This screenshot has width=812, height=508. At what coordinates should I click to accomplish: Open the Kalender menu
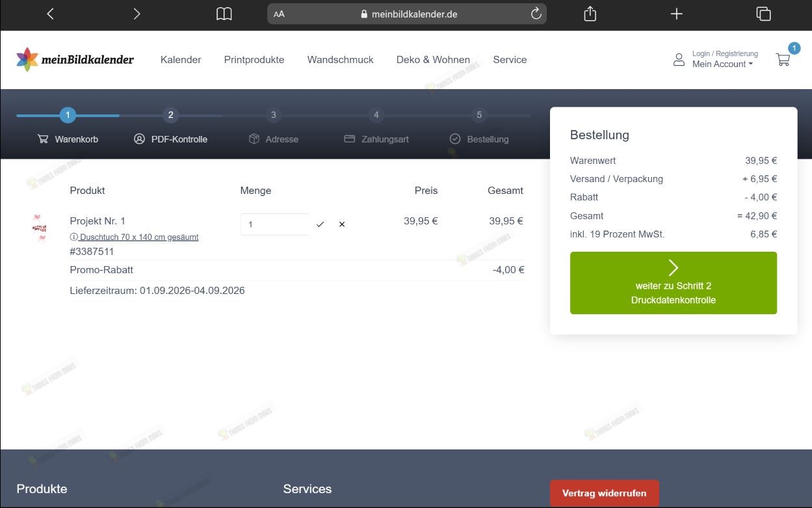(x=181, y=60)
